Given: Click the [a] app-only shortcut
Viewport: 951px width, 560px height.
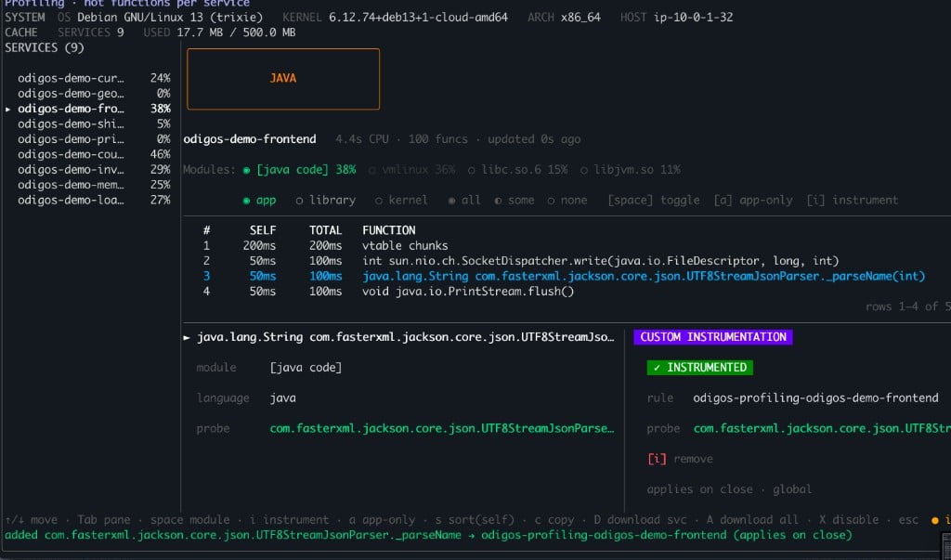Looking at the screenshot, I should 752,200.
